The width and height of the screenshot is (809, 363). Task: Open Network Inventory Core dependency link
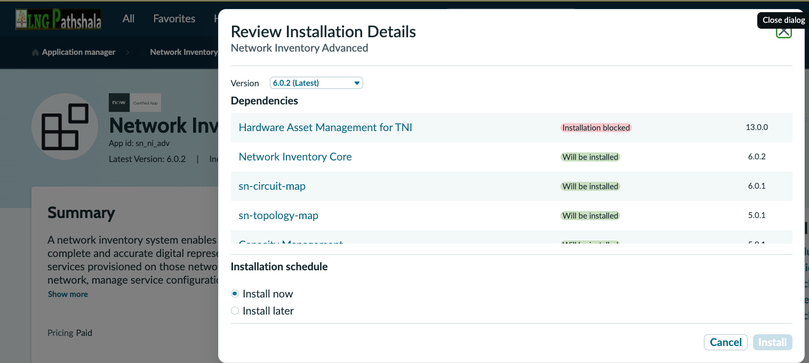[x=295, y=157]
